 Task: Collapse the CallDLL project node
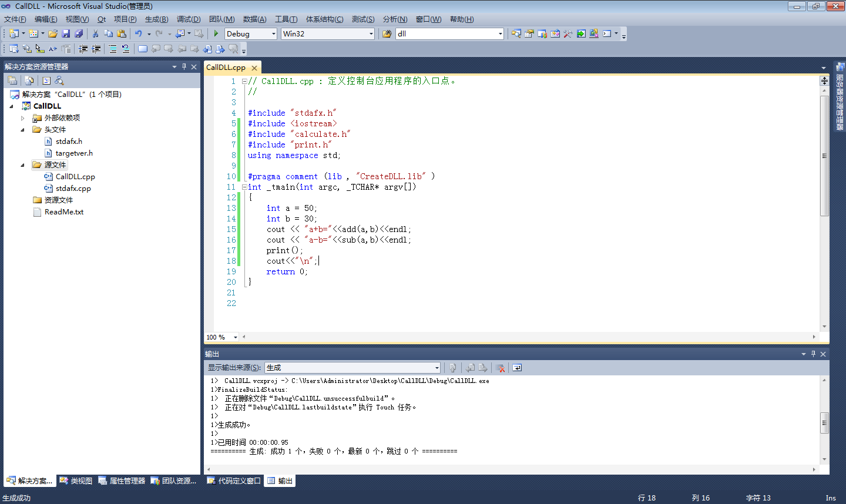(11, 106)
